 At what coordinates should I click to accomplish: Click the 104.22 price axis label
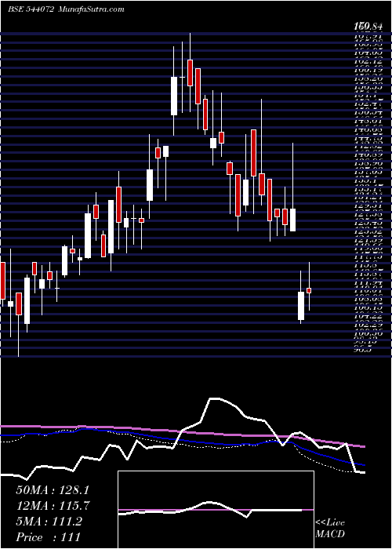368,316
